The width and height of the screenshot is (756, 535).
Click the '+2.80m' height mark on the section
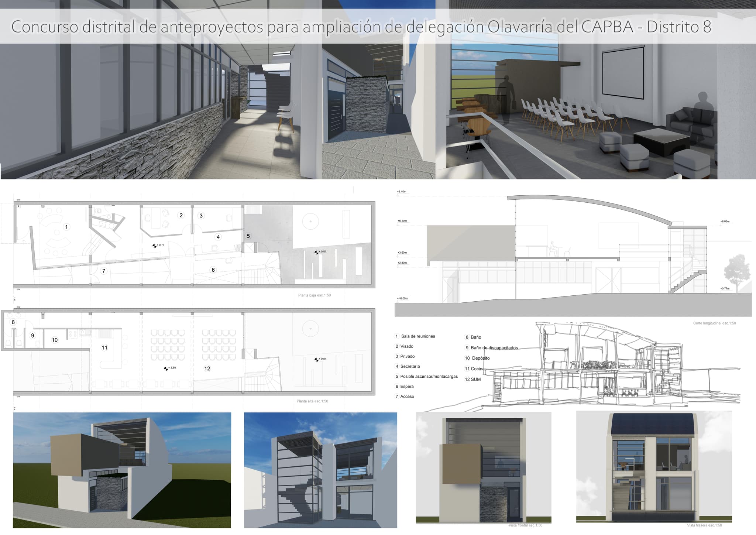click(402, 263)
